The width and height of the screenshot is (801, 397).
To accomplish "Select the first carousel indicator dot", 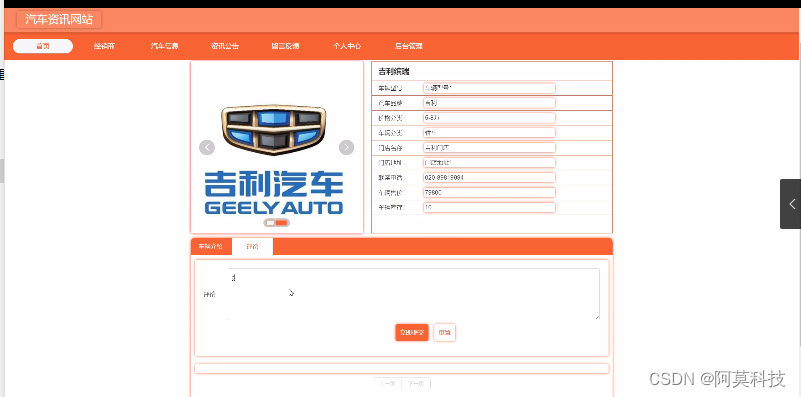I will (x=270, y=223).
